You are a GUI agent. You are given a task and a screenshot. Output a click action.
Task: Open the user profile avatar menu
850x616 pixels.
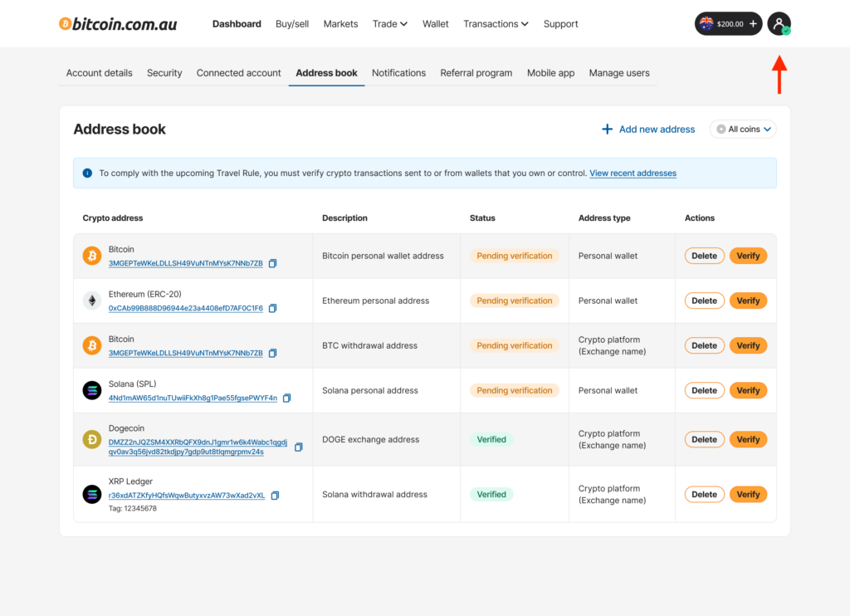[779, 24]
